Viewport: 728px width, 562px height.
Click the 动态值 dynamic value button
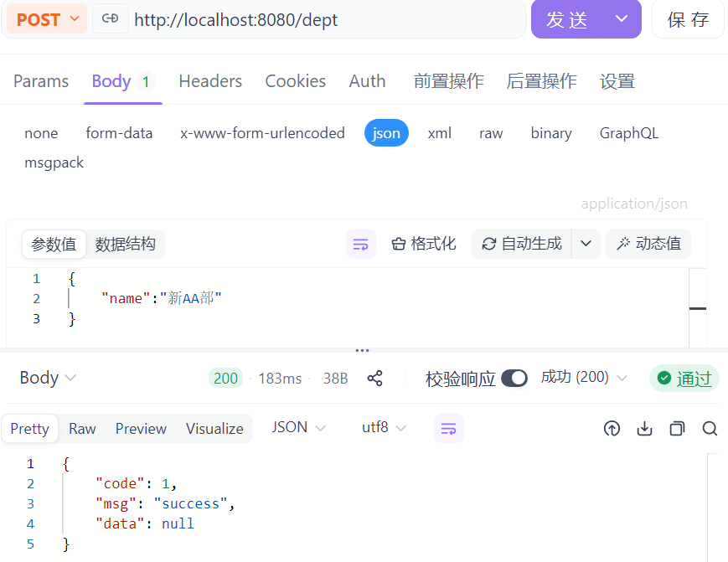(x=648, y=244)
